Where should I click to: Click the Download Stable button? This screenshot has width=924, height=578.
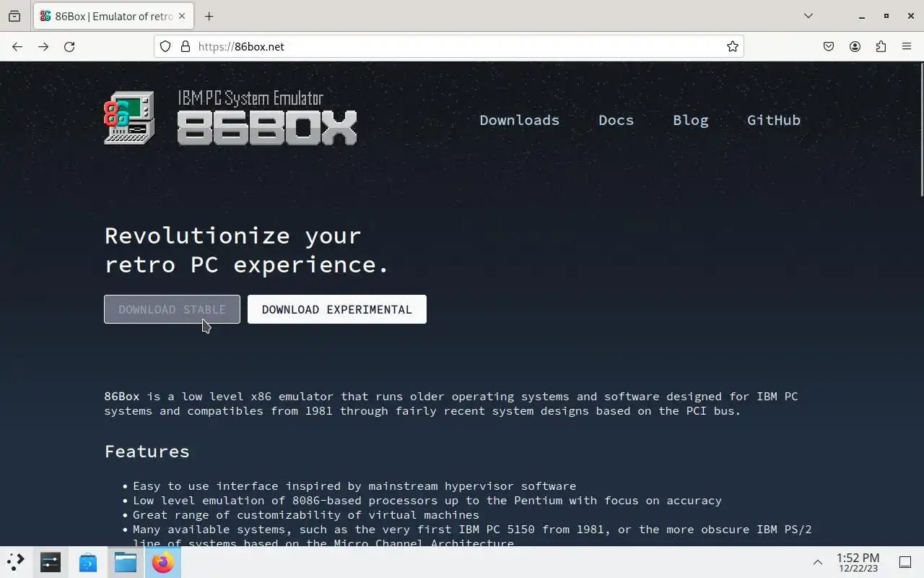click(172, 309)
